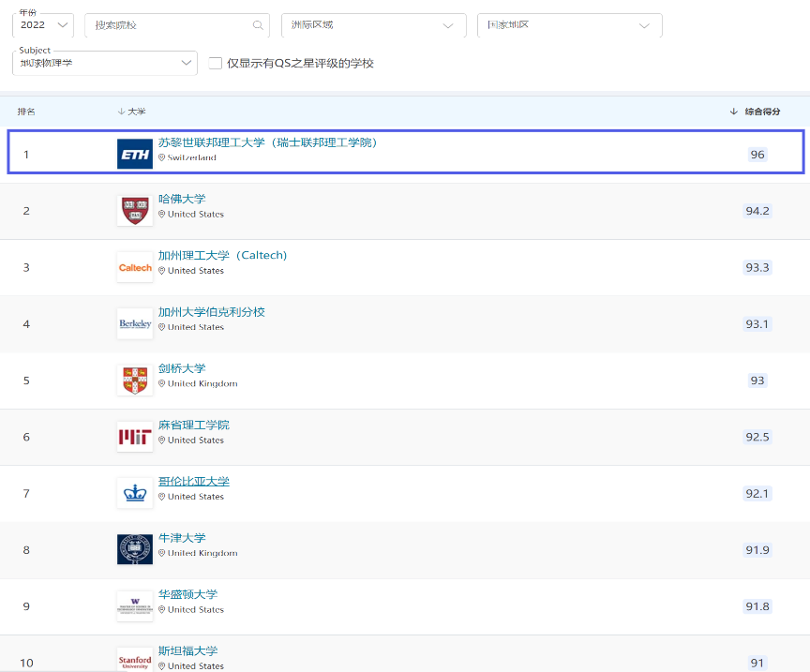Click the Columbia crown logo
Viewport: 810px width, 672px height.
pyautogui.click(x=135, y=493)
